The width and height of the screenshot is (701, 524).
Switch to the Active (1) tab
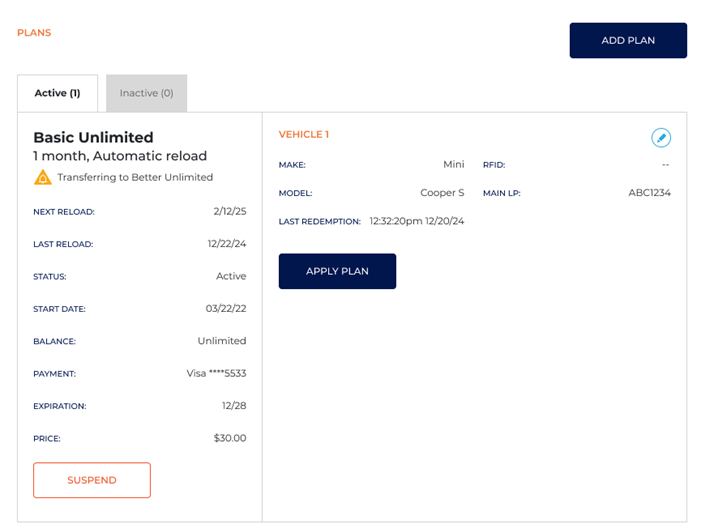point(57,93)
